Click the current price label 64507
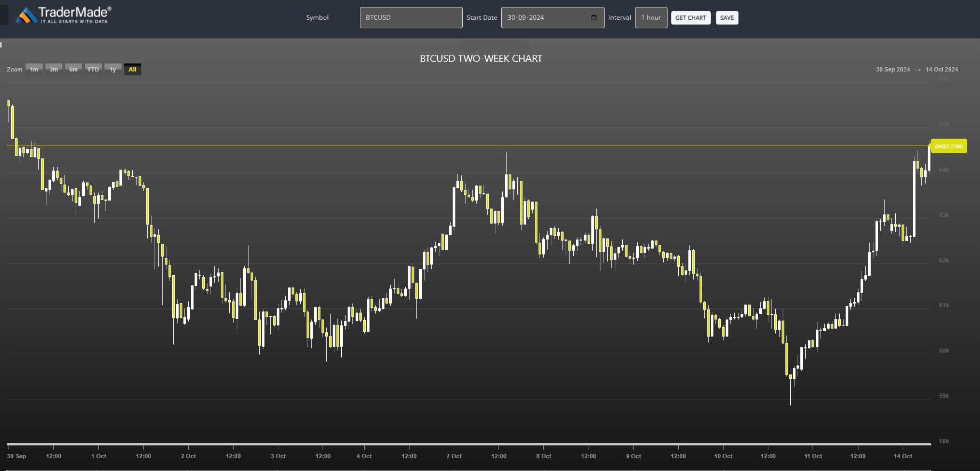Screen dimensions: 980x471 [949, 146]
